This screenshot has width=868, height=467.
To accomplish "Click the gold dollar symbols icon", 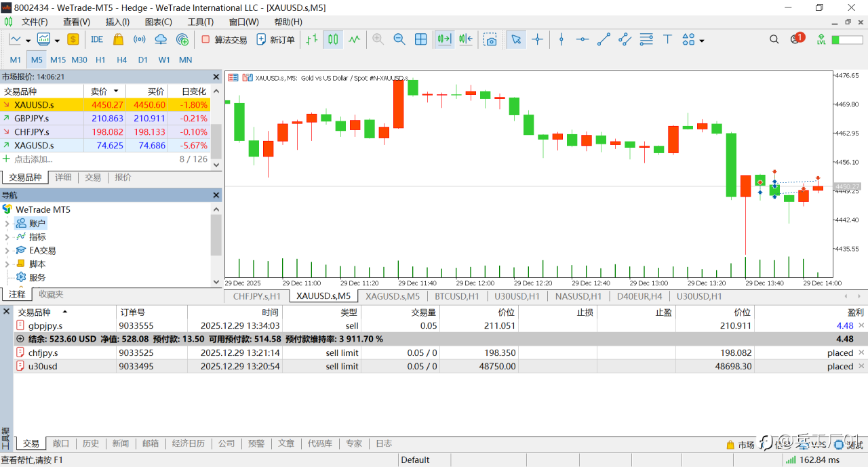I will coord(73,39).
